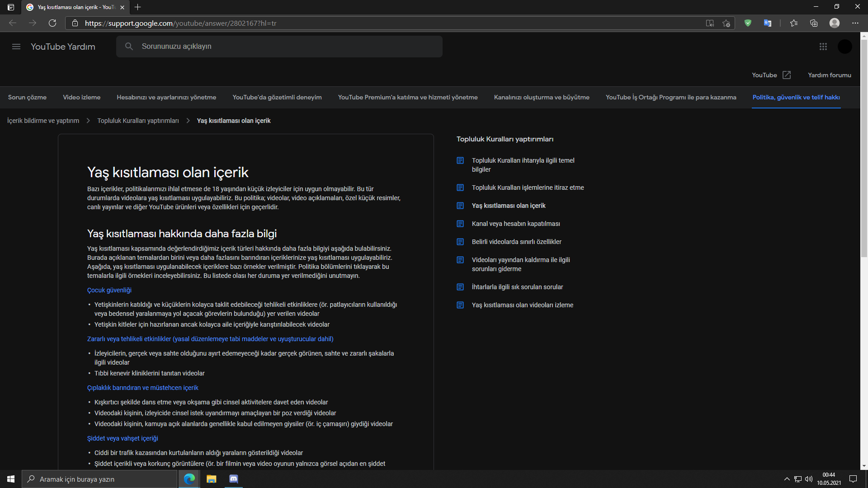Click the volume speaker tray icon
This screenshot has width=868, height=488.
coord(809,479)
